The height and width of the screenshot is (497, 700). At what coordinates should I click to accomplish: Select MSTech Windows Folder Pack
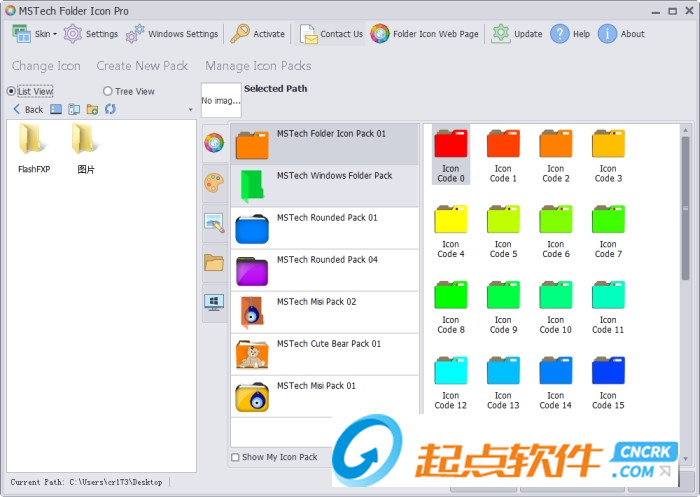325,186
